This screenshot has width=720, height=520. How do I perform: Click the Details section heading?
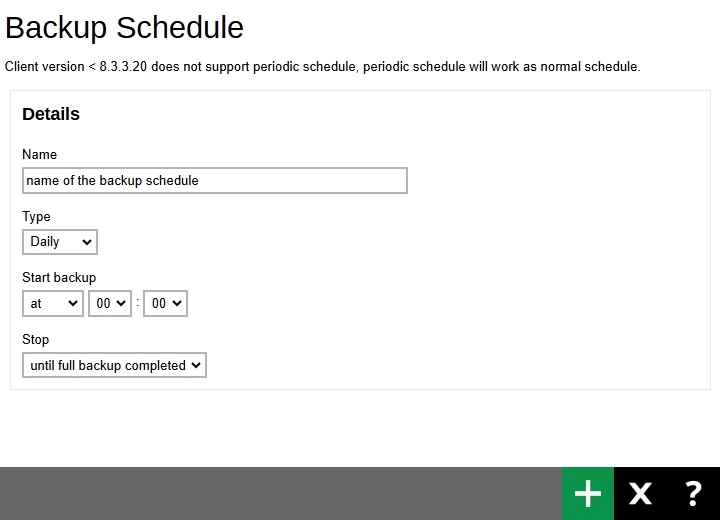tap(51, 114)
